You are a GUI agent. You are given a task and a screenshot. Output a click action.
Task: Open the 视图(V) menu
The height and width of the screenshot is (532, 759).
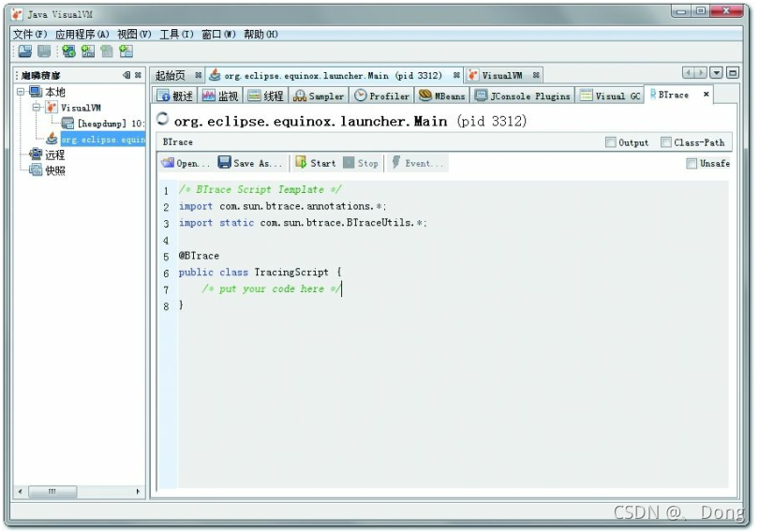134,35
